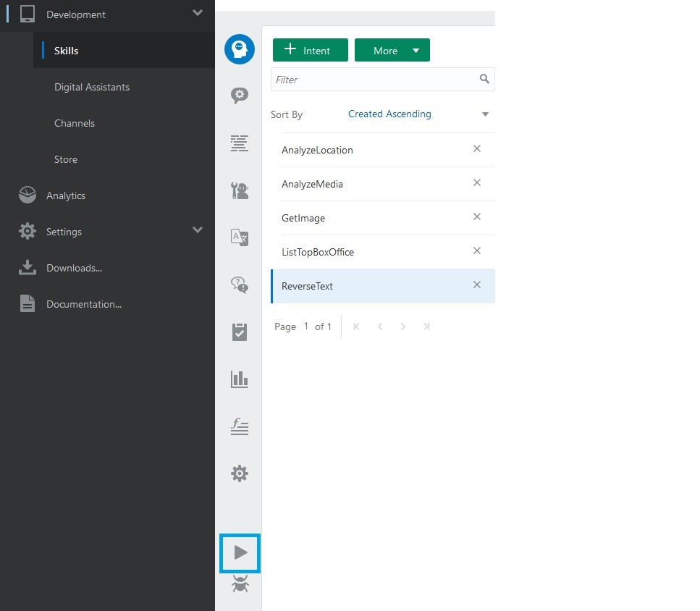
Task: Click the add Intent button
Action: click(310, 51)
